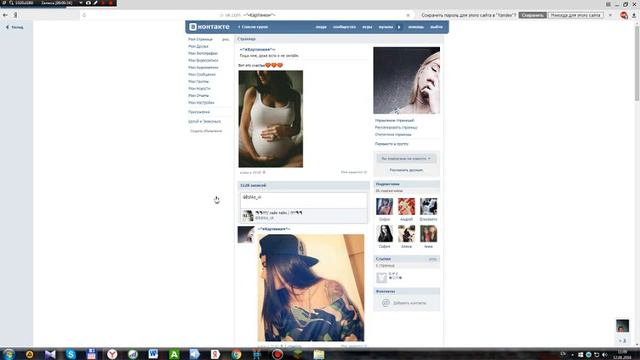Open Статистика страницы link
This screenshot has width=640, height=360.
pyautogui.click(x=393, y=134)
